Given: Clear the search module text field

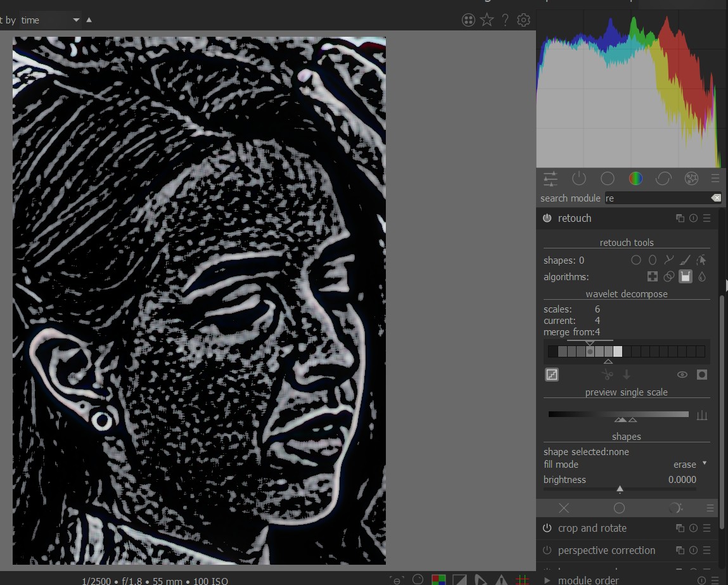Looking at the screenshot, I should click(x=716, y=198).
